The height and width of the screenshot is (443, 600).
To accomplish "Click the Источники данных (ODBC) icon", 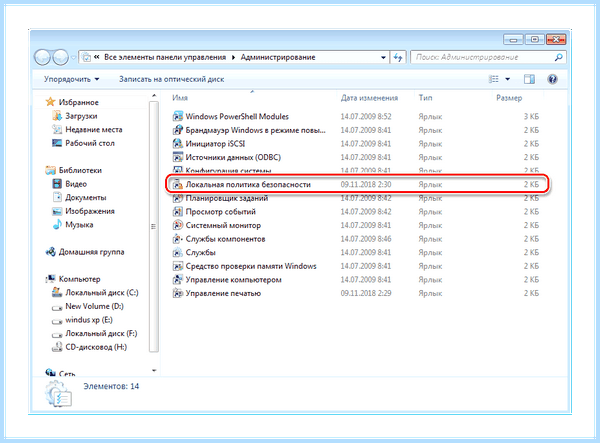I will [178, 157].
